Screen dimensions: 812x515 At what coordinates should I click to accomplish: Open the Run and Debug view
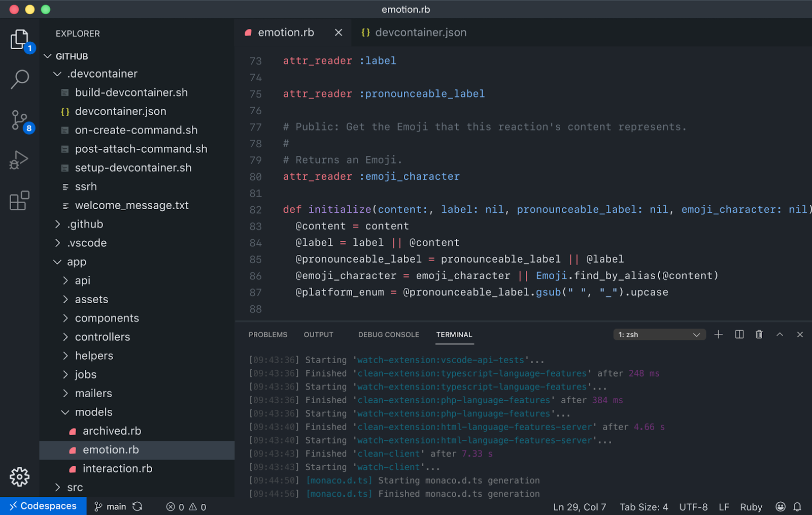coord(19,160)
